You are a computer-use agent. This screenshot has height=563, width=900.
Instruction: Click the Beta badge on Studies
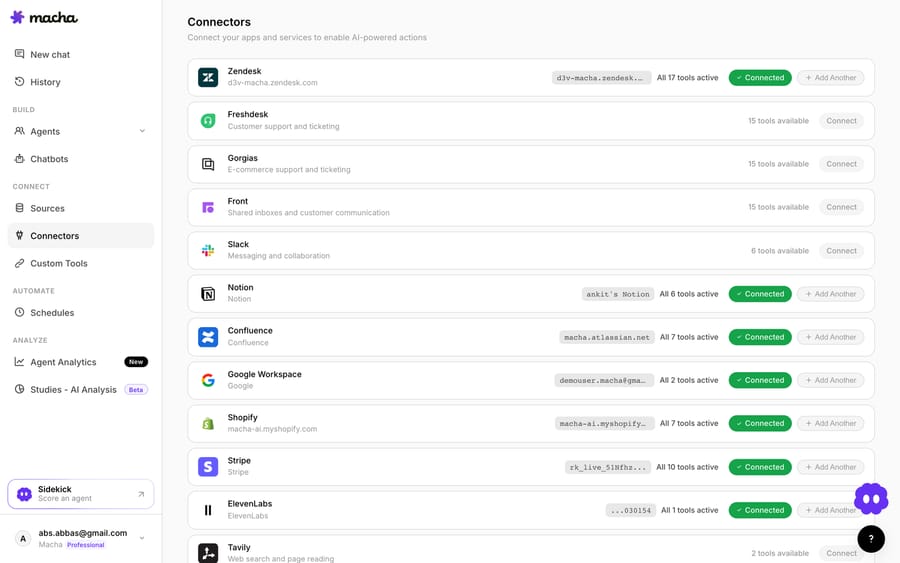click(136, 390)
